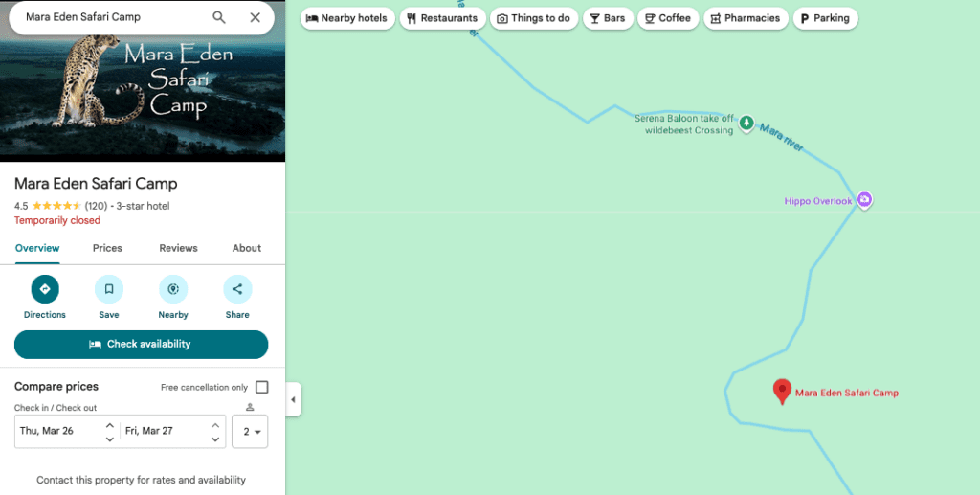Image resolution: width=980 pixels, height=495 pixels.
Task: Click the guests person icon
Action: [x=250, y=408]
